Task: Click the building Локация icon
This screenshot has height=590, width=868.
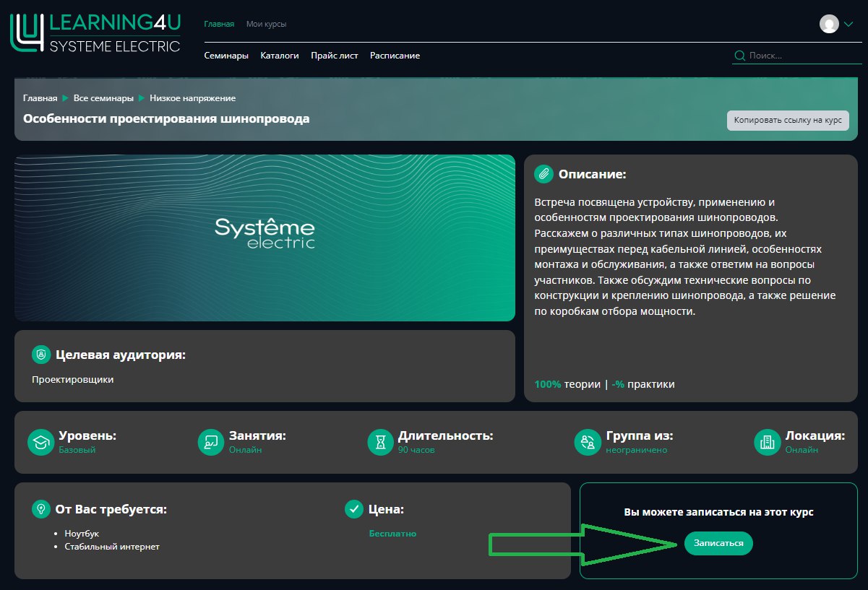Action: point(767,443)
